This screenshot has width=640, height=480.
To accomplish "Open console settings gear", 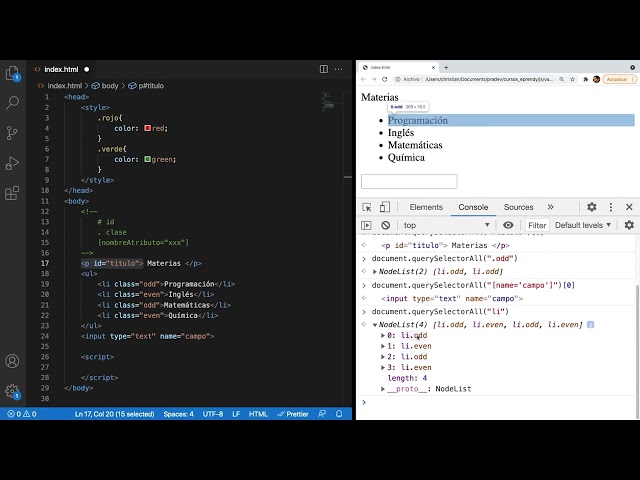I will click(x=629, y=225).
